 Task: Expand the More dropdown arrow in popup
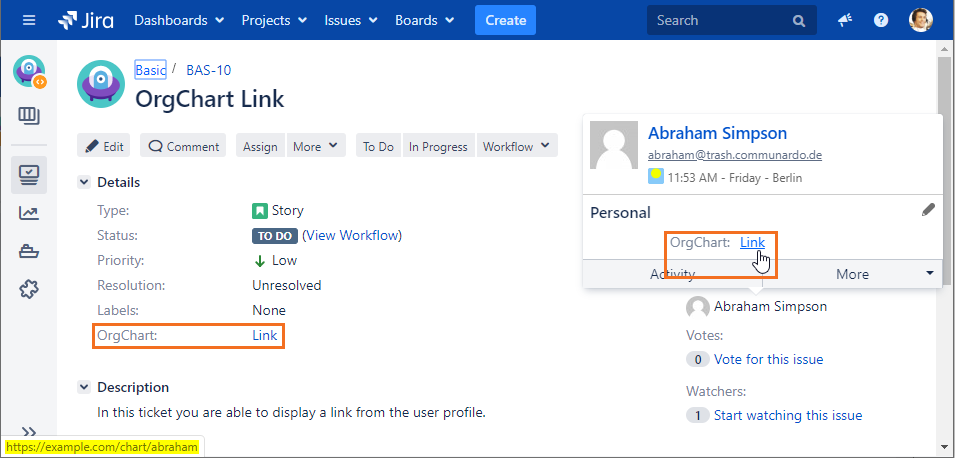929,273
